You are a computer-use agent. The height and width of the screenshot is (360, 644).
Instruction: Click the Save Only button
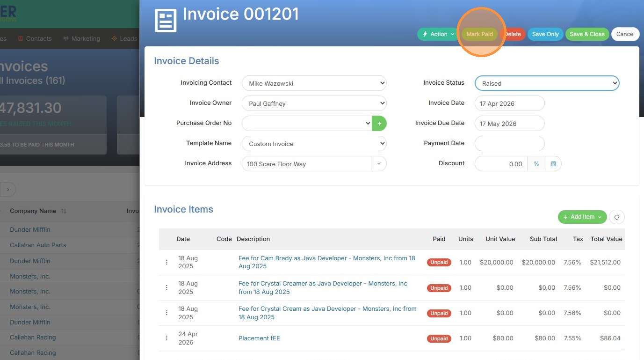[545, 34]
